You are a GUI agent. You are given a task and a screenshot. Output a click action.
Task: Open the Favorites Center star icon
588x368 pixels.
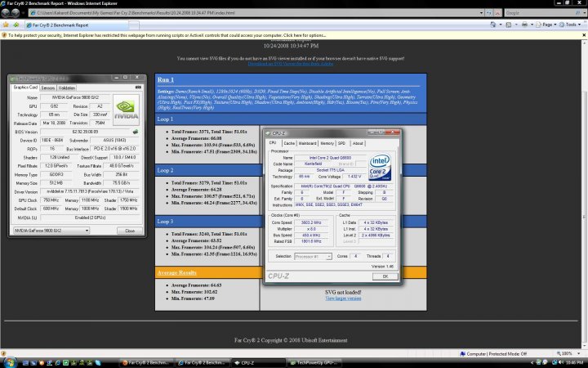click(x=6, y=25)
